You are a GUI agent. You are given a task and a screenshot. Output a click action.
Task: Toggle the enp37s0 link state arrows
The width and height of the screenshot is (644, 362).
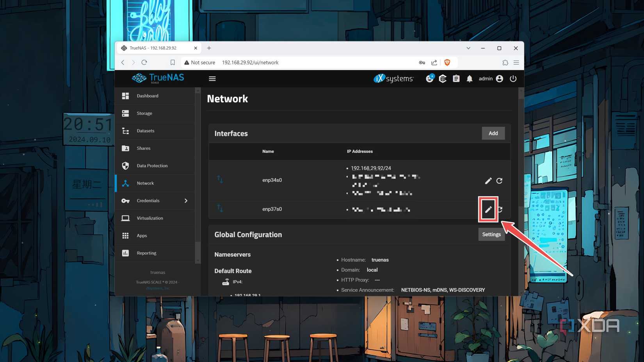[220, 209]
